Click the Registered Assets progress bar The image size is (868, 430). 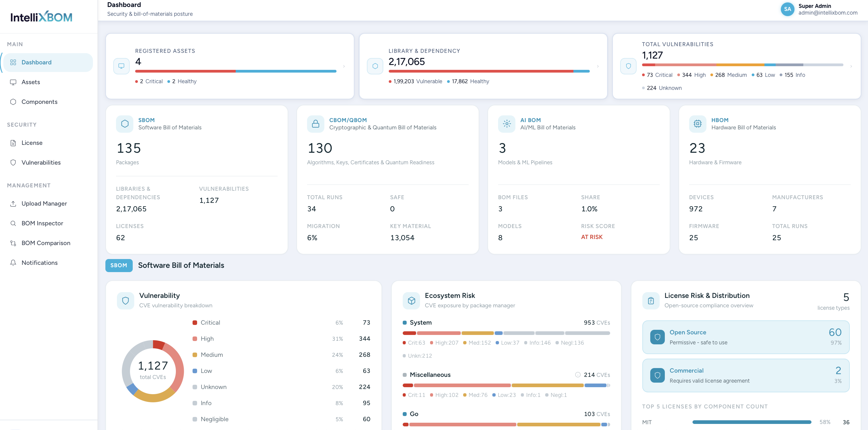236,71
